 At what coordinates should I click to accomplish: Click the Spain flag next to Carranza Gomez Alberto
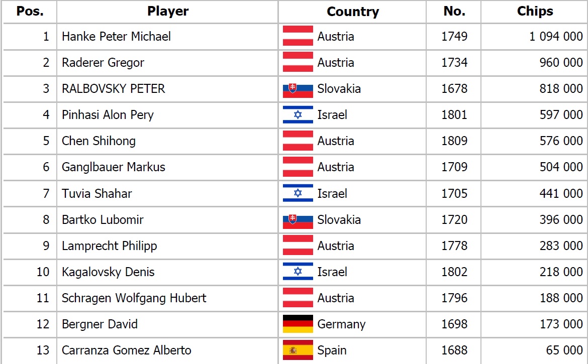click(298, 350)
